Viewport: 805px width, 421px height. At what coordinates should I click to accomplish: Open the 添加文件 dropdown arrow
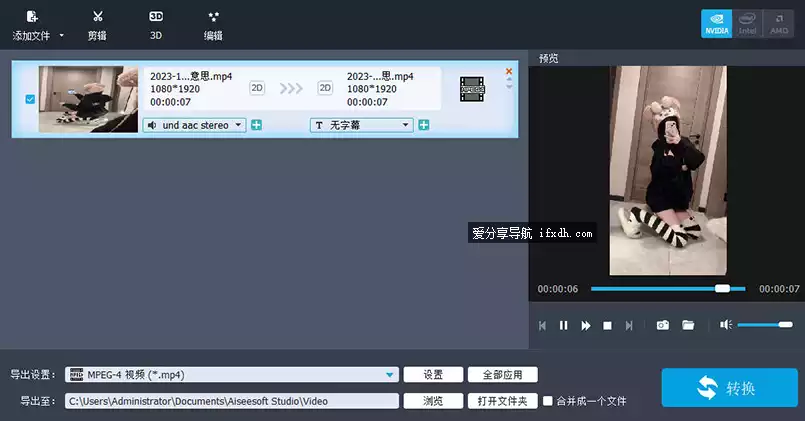point(62,35)
